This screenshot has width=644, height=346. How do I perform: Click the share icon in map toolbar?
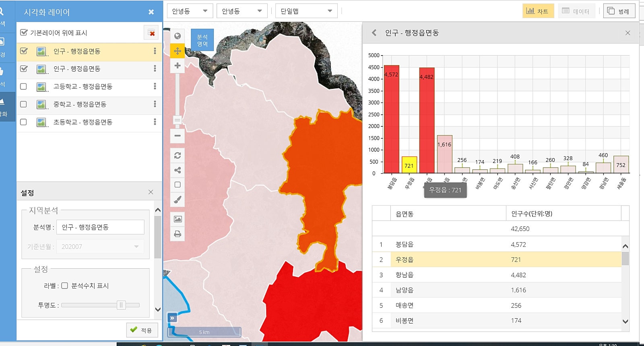coord(178,170)
